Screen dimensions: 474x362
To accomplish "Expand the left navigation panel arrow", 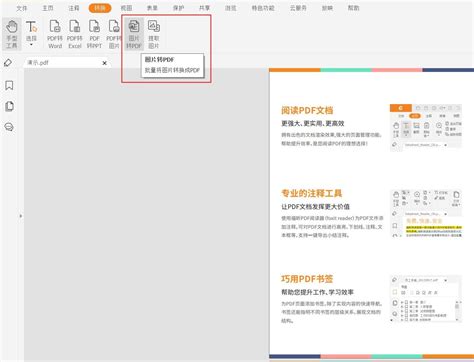I will [x=21, y=216].
